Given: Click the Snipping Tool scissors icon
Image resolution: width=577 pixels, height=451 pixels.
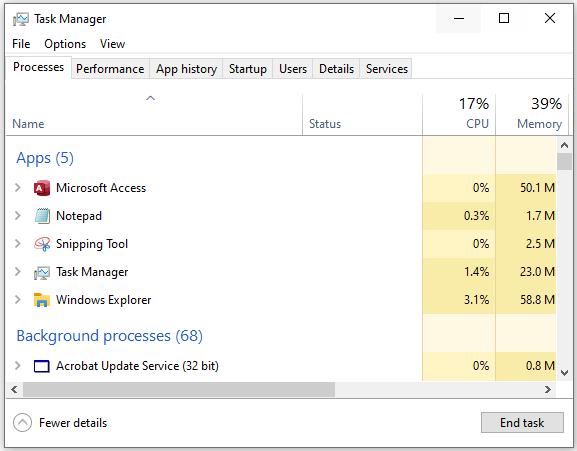Looking at the screenshot, I should 42,244.
